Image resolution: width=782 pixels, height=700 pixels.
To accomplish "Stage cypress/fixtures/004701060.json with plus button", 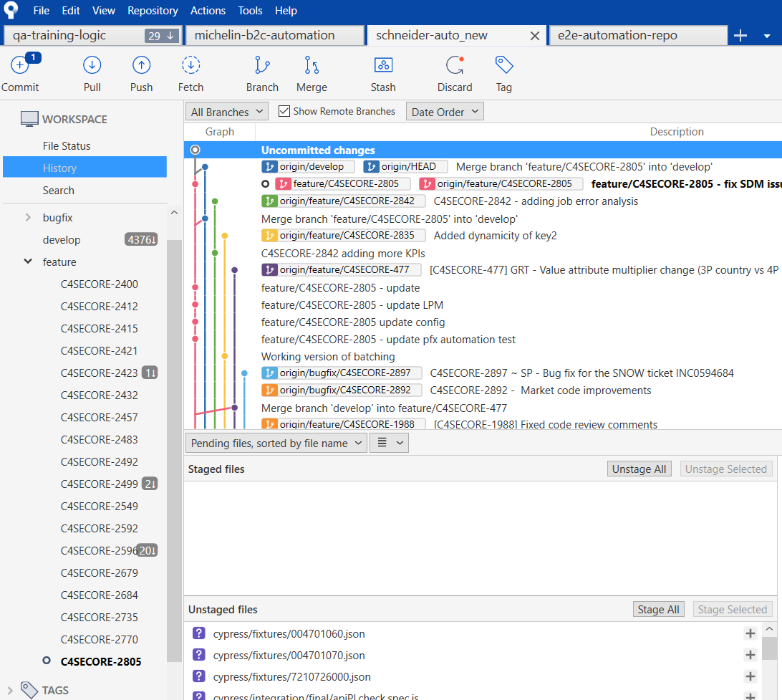I will click(750, 633).
